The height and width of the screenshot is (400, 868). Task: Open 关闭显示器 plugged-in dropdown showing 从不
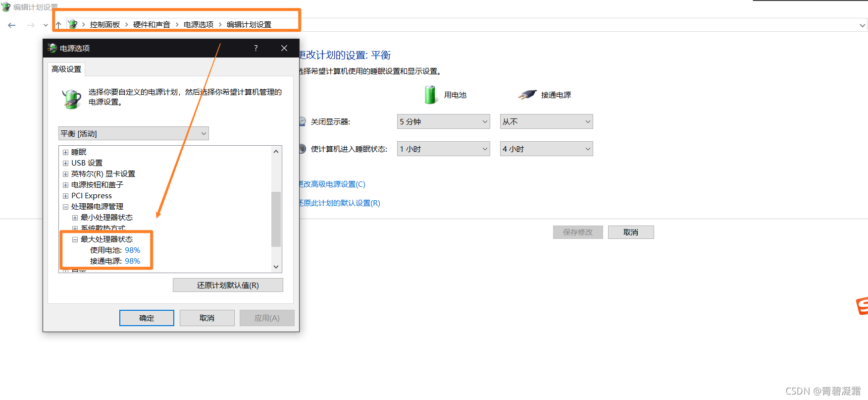[546, 121]
